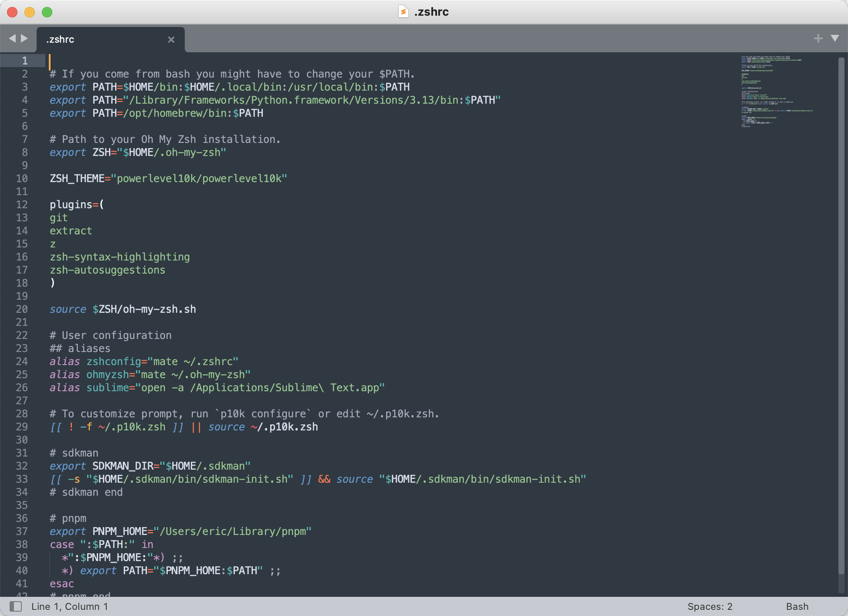The height and width of the screenshot is (616, 848).
Task: Click the Line 1, Column 1 status
Action: (x=69, y=606)
